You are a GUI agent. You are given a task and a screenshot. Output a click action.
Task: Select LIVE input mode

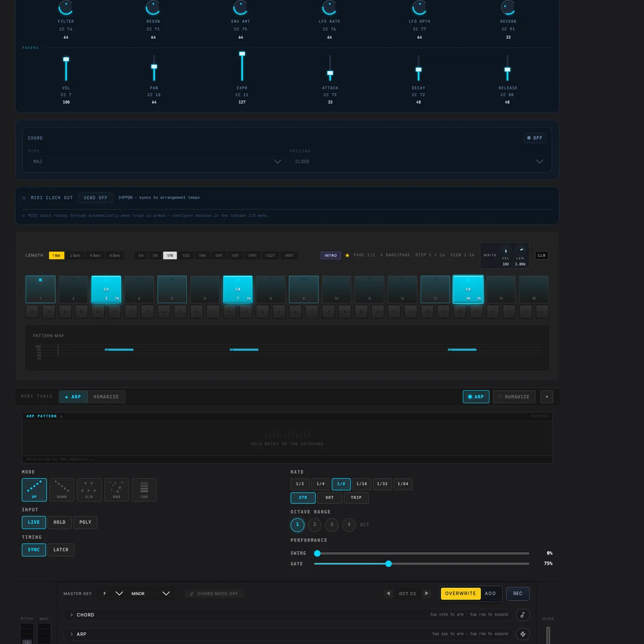coord(34,522)
